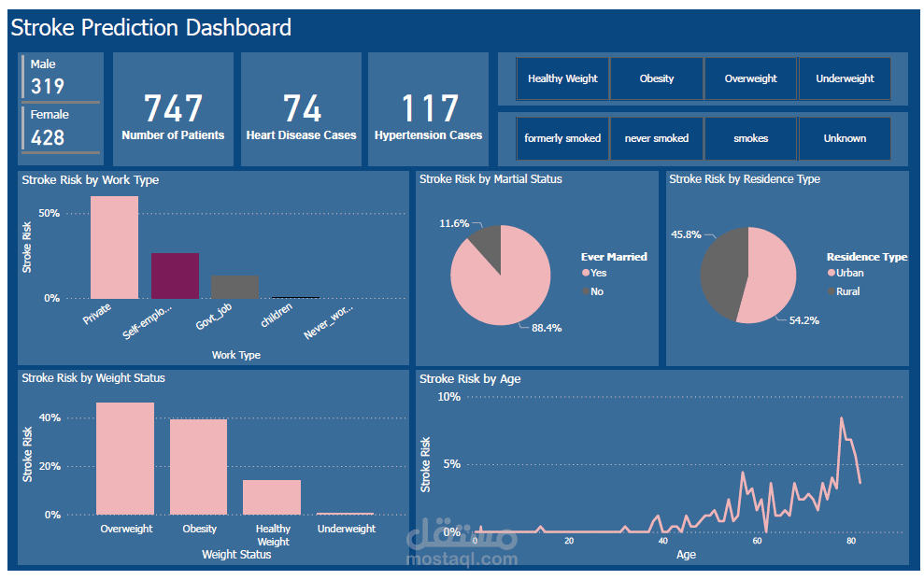Click the Urban legend color marker
Viewport: 924px width, 580px height.
tap(832, 273)
